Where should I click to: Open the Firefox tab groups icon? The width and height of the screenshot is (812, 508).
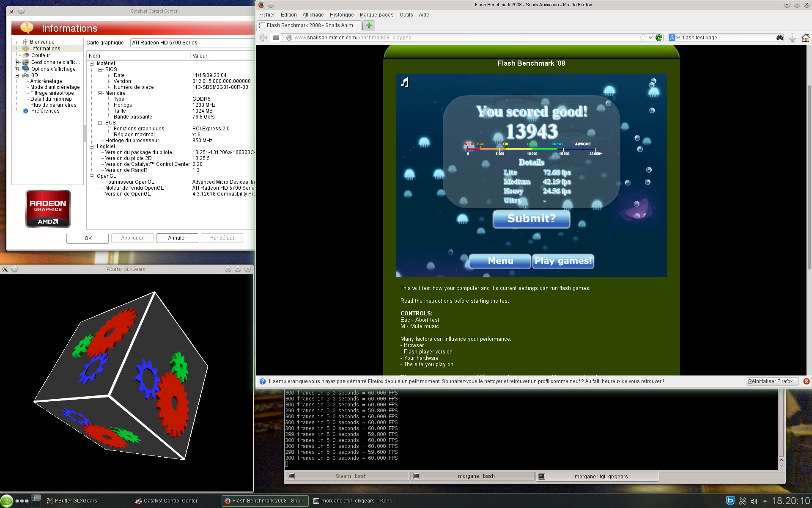pyautogui.click(x=276, y=37)
